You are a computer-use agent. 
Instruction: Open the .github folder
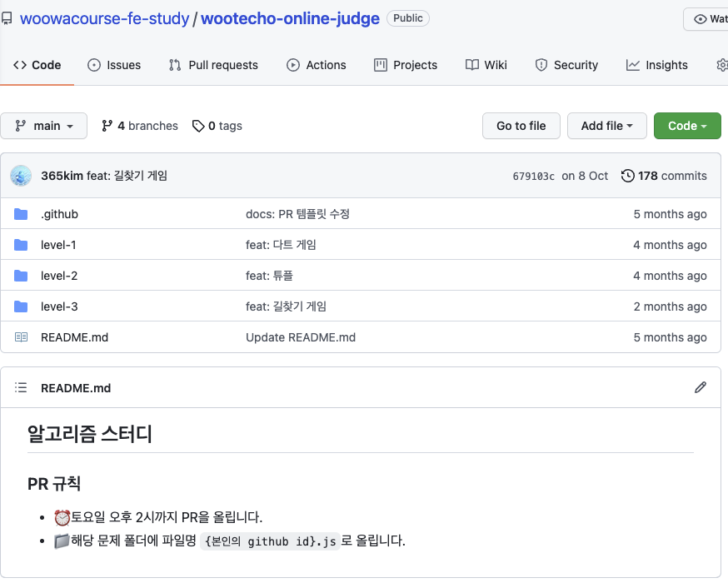point(59,214)
